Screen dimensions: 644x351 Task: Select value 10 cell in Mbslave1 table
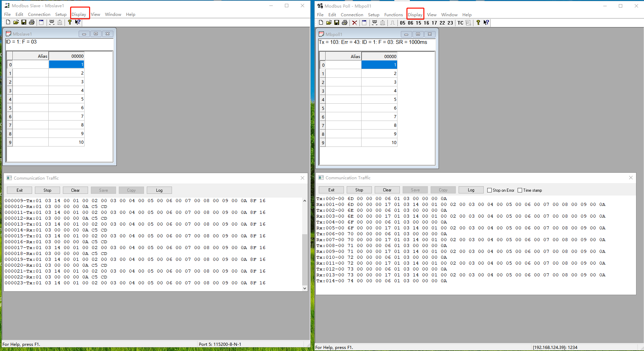[66, 142]
